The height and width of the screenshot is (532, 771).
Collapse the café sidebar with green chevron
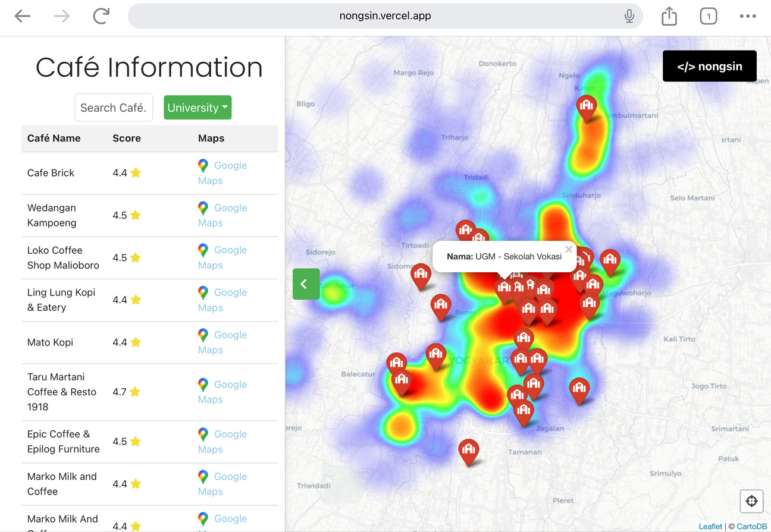click(306, 284)
